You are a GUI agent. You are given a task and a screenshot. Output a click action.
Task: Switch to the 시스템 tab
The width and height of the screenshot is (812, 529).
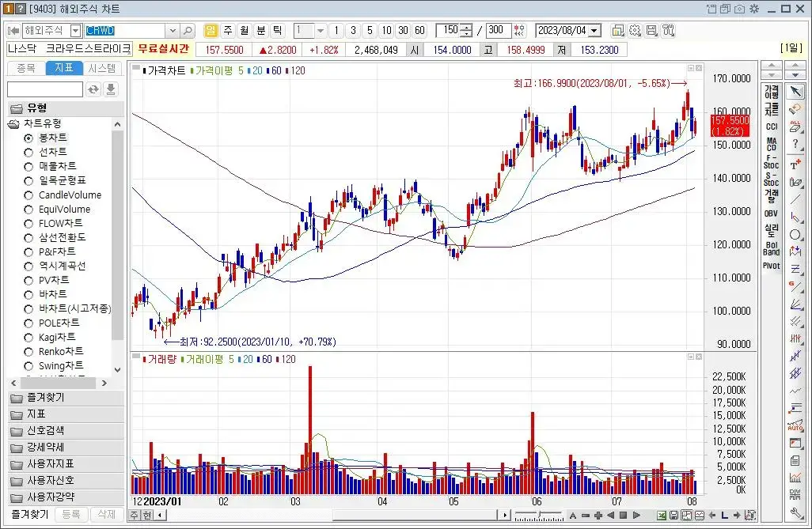click(102, 68)
